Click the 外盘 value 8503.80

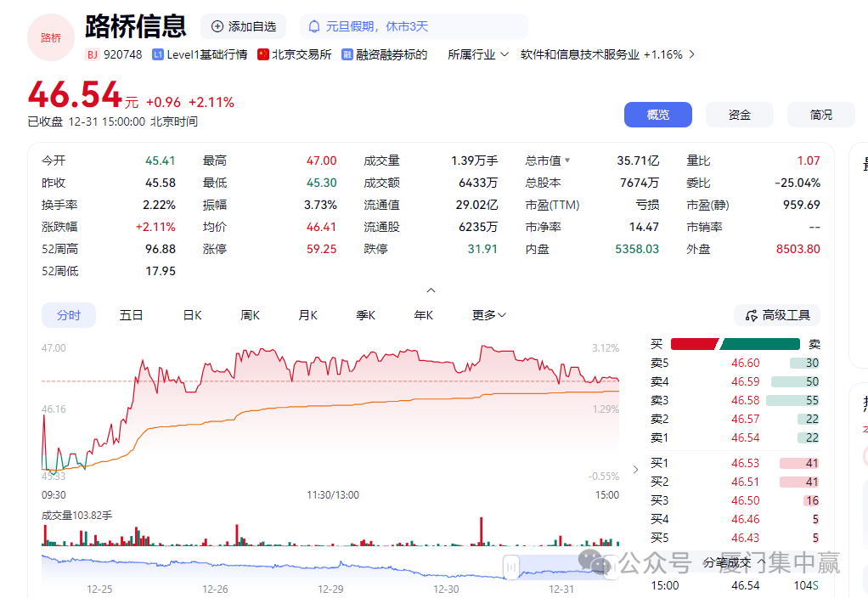tap(798, 249)
